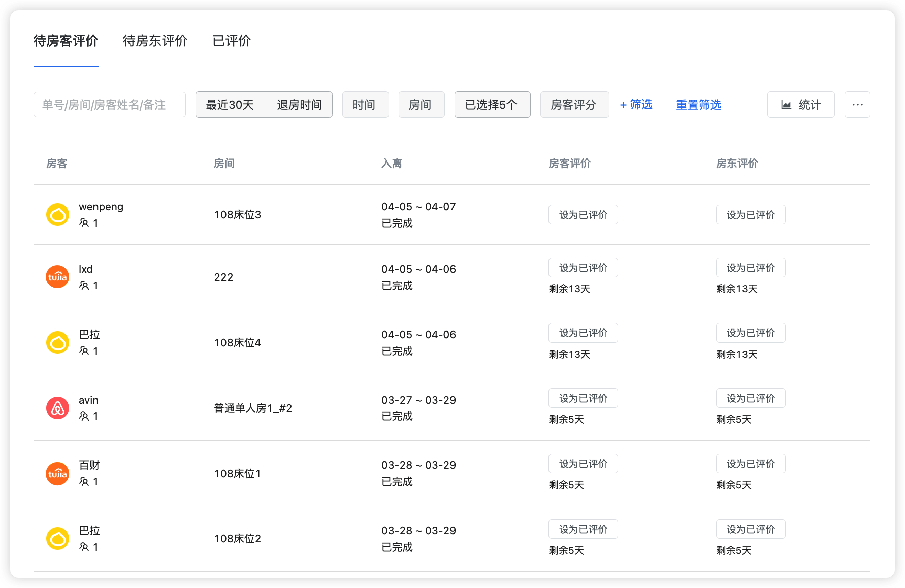Select the 最近30天 option

click(231, 105)
